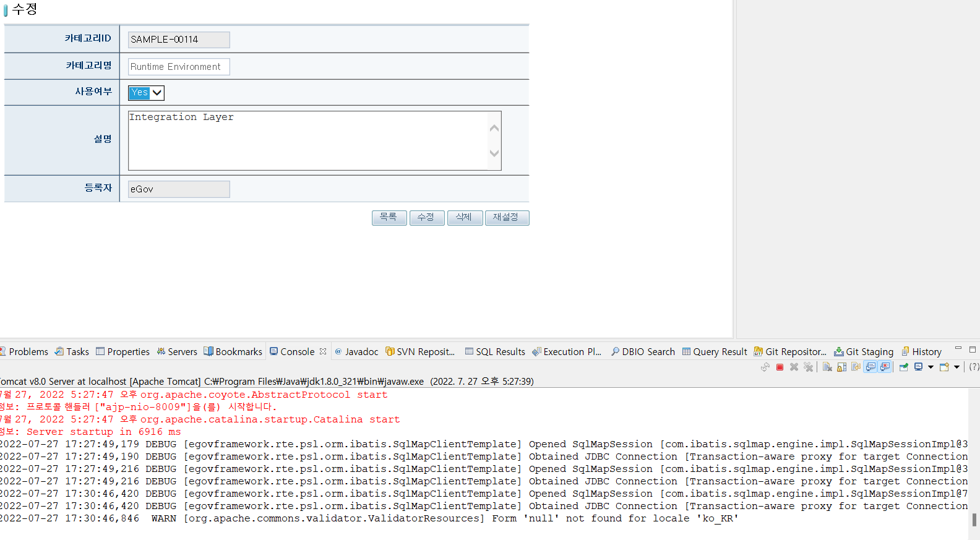Click the 카테고리명 input field
The height and width of the screenshot is (540, 980).
point(179,67)
